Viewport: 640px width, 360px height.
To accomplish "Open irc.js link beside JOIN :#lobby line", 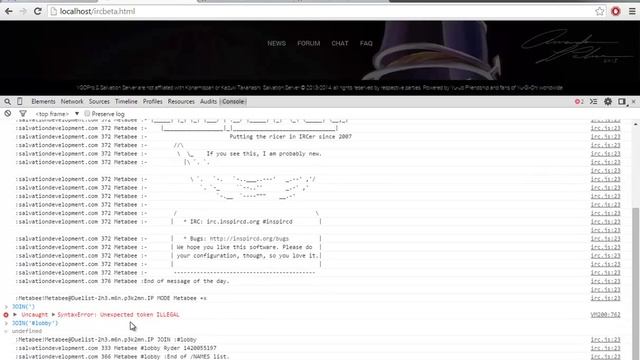I will pyautogui.click(x=605, y=340).
